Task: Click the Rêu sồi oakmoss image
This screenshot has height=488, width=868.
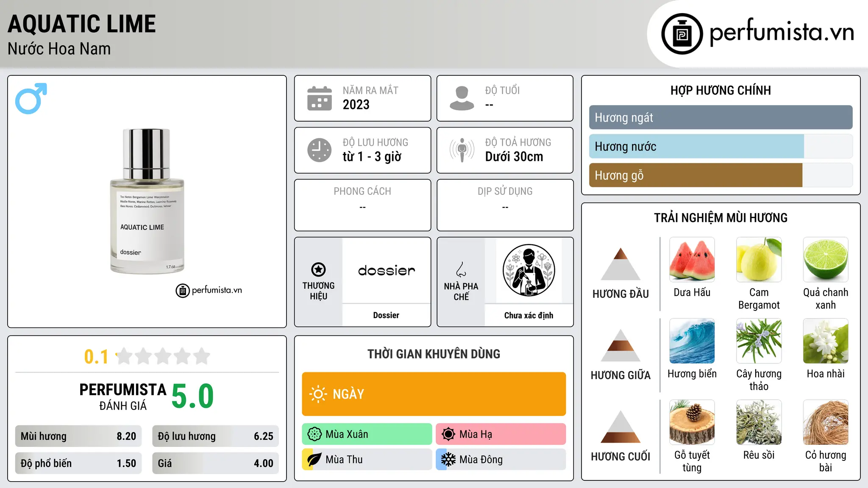Action: tap(759, 422)
